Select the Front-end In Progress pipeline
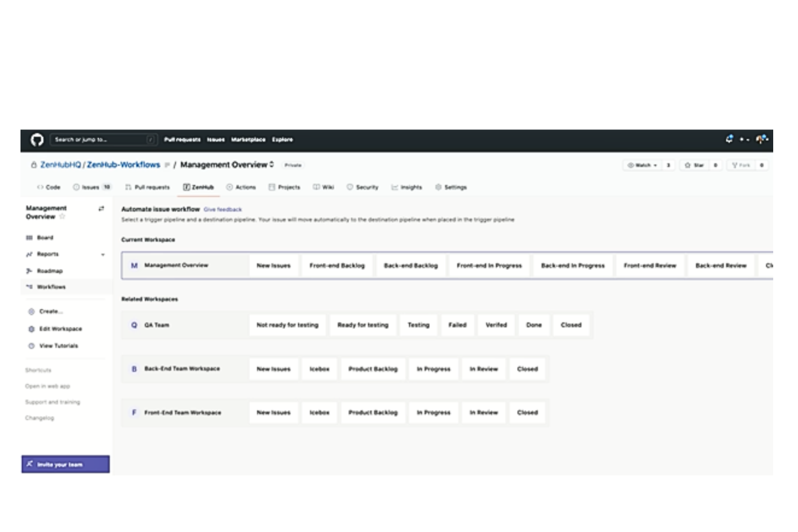This screenshot has width=798, height=532. coord(489,266)
